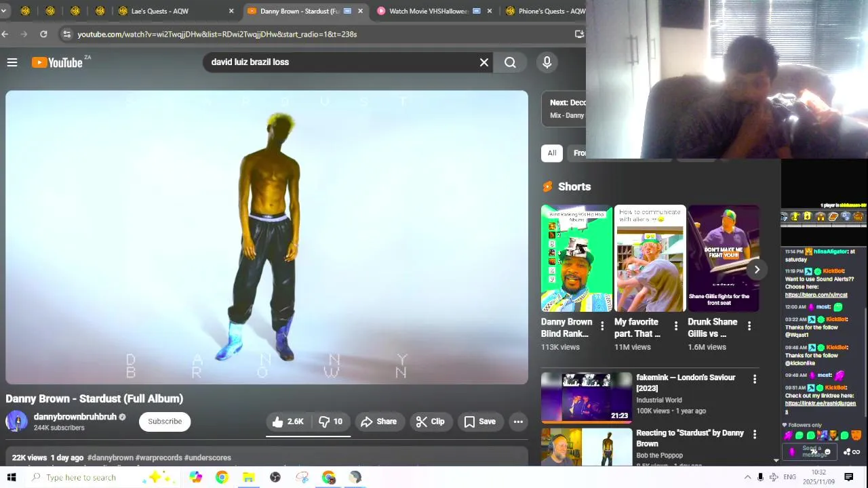Open Chrome from the taskbar

click(x=222, y=477)
